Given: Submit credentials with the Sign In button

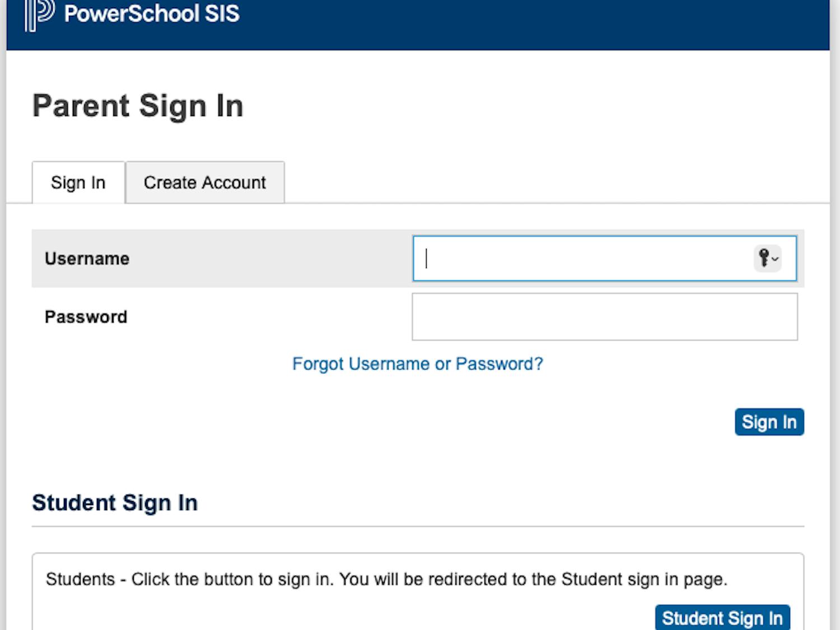Looking at the screenshot, I should click(x=769, y=422).
